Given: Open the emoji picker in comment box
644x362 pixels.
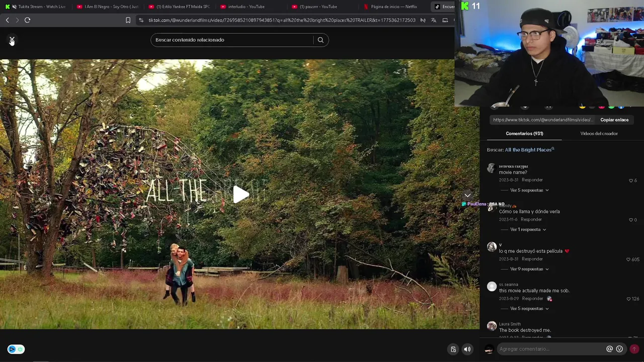Looking at the screenshot, I should point(619,349).
